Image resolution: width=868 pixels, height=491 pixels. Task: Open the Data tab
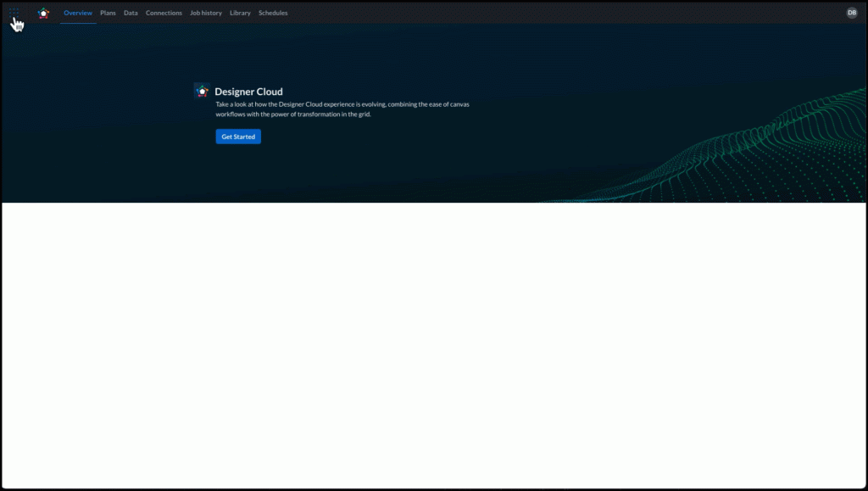(131, 13)
